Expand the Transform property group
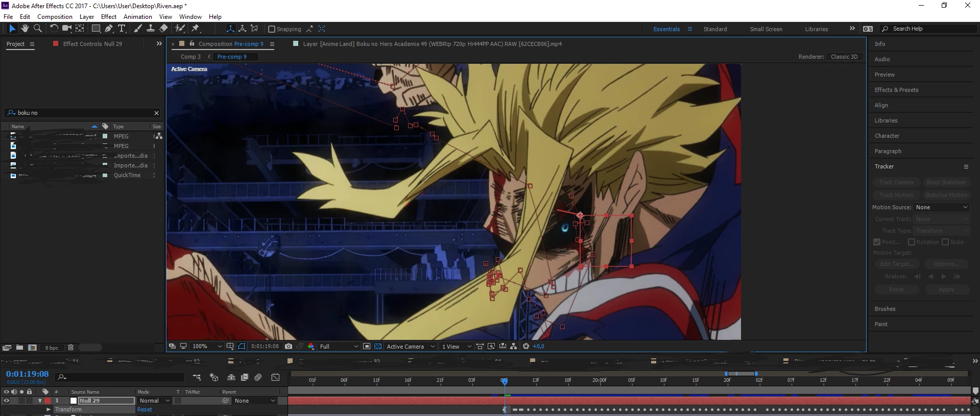Viewport: 980px width, 416px height. tap(49, 409)
